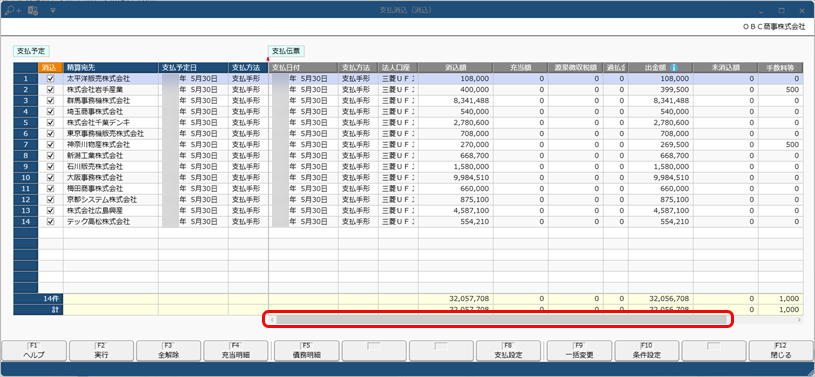Click the calendar check icon in title bar
815x377 pixels.
point(33,10)
